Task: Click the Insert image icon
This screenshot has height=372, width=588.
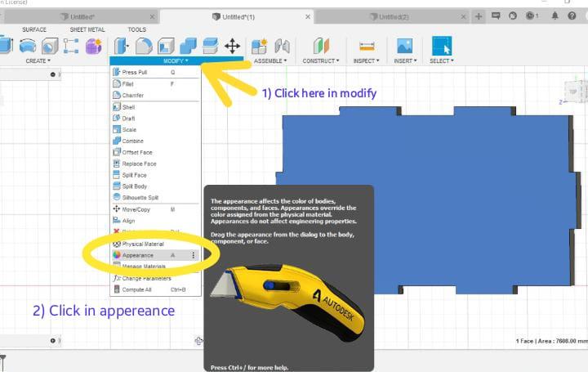Action: coord(404,46)
